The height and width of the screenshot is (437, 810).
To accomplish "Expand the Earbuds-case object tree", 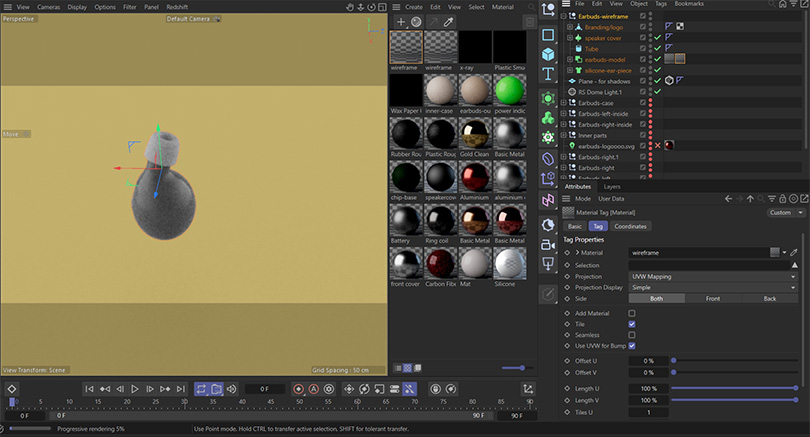I will [x=564, y=103].
